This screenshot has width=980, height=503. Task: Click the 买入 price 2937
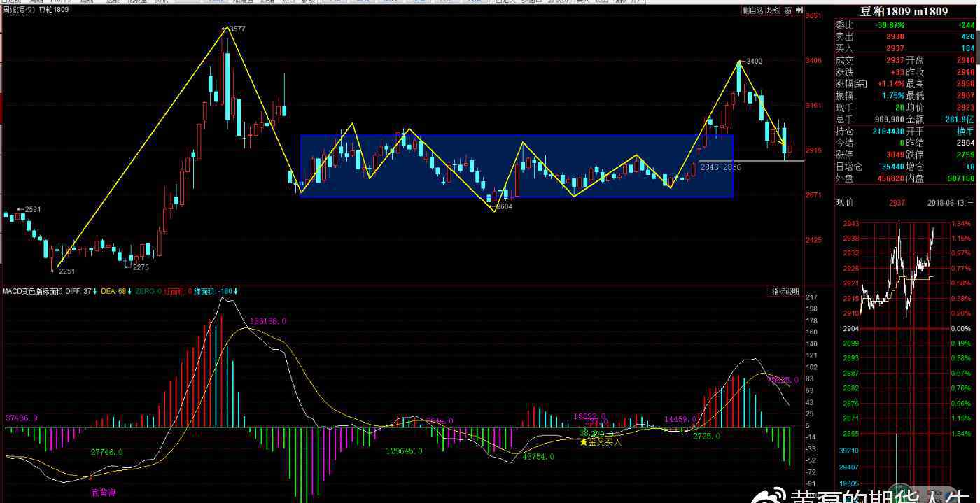tap(895, 49)
